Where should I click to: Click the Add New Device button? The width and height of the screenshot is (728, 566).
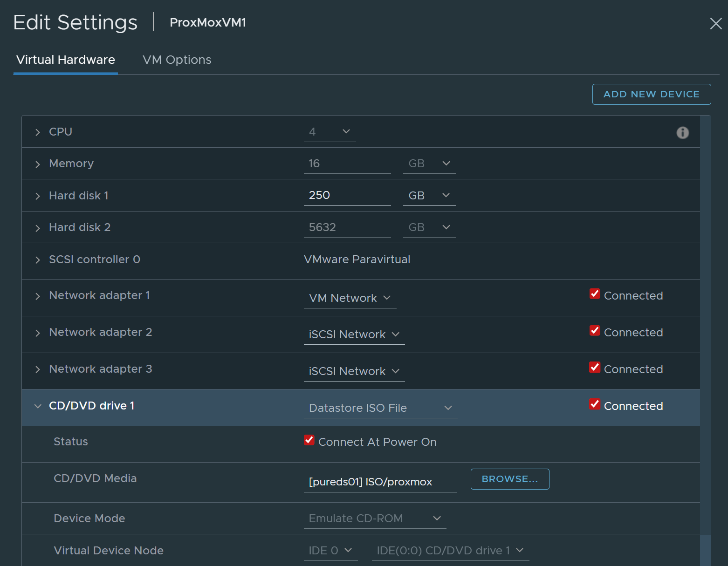coord(651,94)
